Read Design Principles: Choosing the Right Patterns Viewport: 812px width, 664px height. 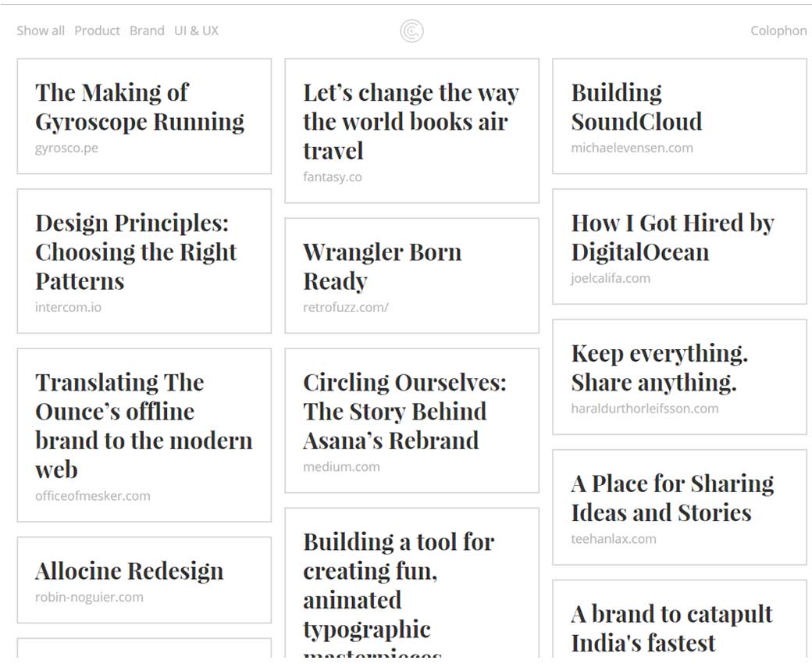click(x=136, y=252)
